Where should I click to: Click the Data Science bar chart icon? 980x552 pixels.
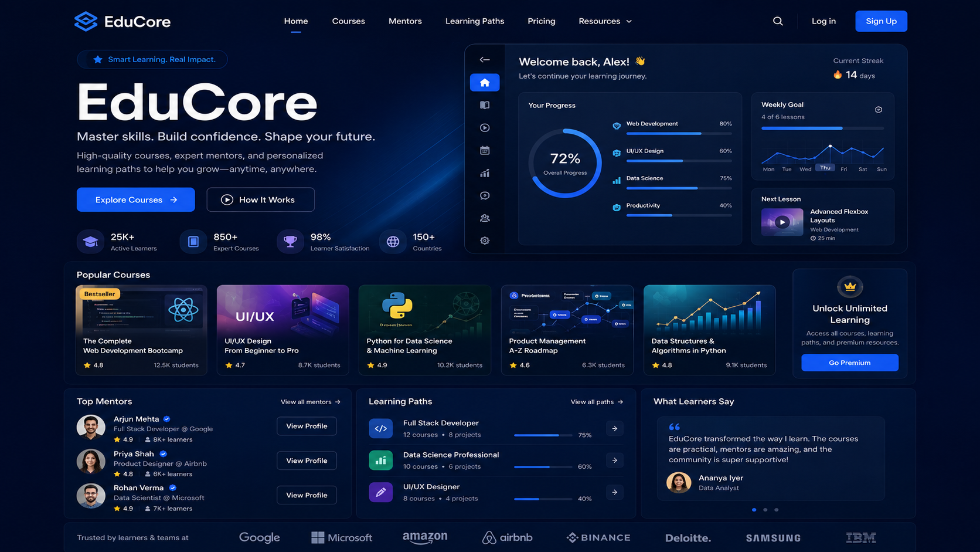(617, 180)
